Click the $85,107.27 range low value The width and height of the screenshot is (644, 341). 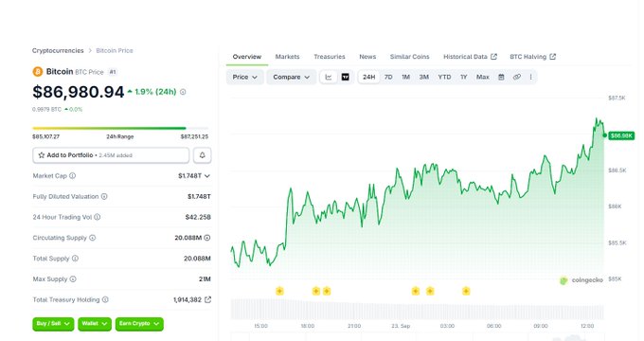point(46,136)
